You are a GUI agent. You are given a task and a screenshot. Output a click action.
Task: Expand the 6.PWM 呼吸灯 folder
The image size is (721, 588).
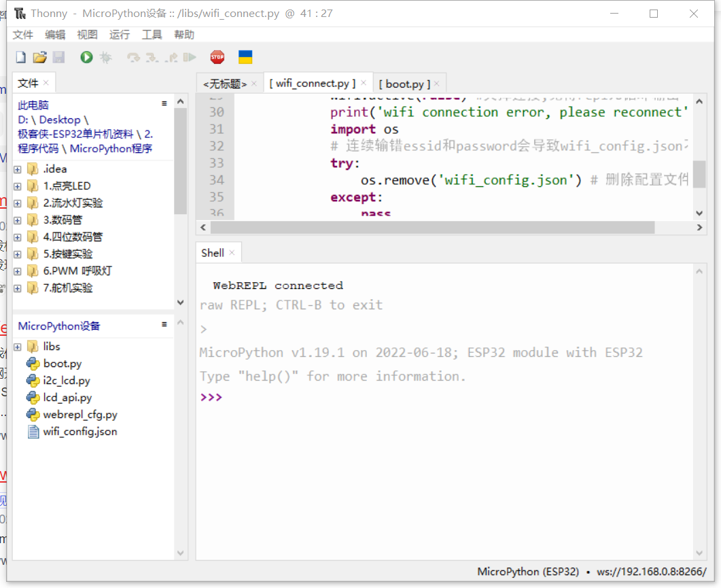[17, 271]
